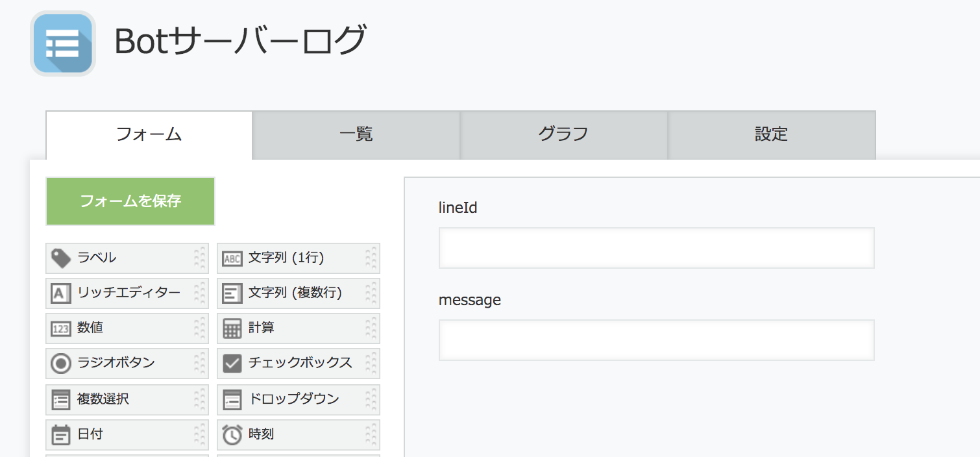Grab the drag handle on ラベル field
This screenshot has width=980, height=457.
[200, 258]
